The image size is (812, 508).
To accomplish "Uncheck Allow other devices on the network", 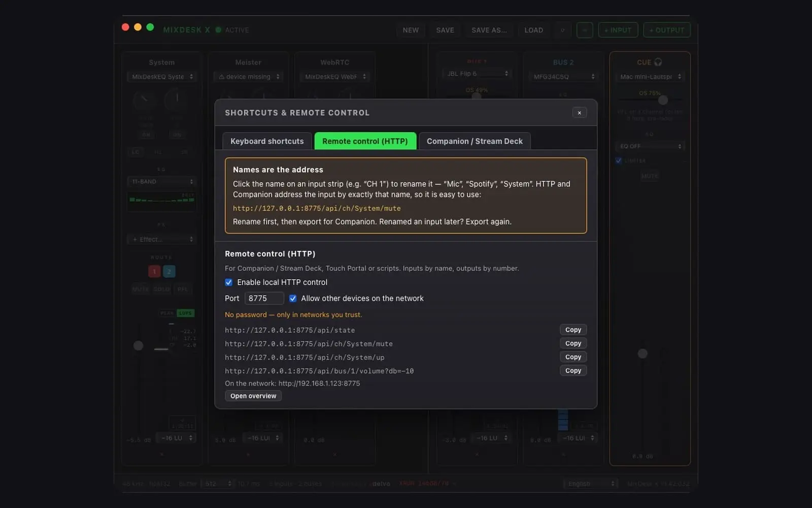I will click(x=293, y=299).
